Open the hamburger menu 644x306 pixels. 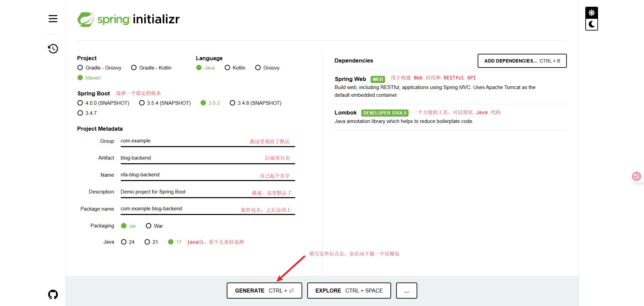click(x=53, y=19)
